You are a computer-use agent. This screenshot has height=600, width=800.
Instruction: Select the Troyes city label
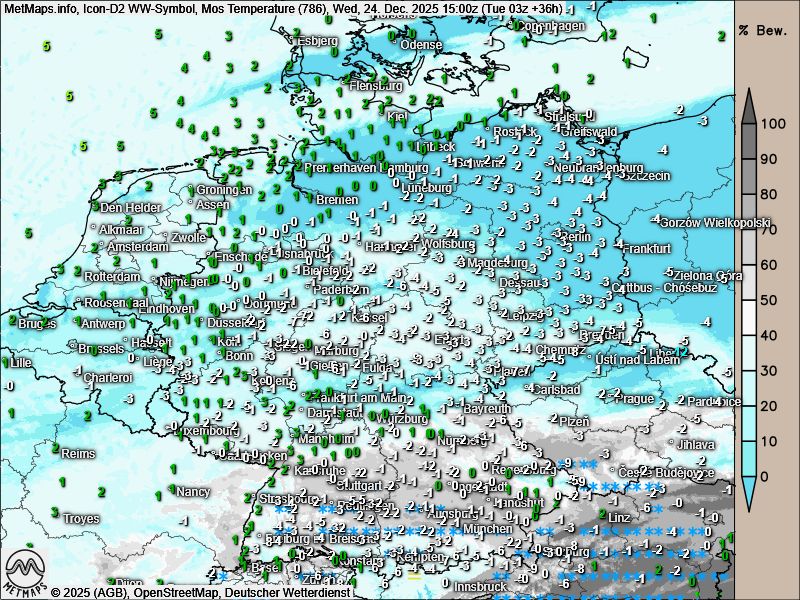pos(82,519)
